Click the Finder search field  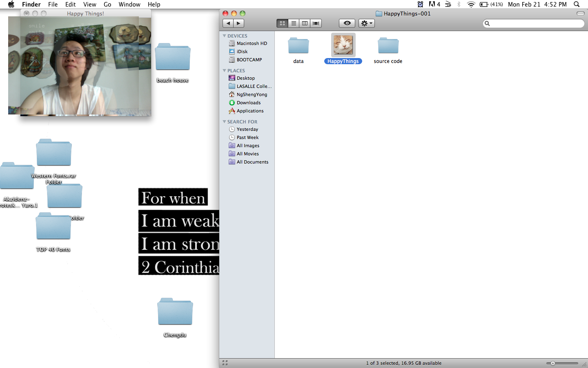point(536,23)
